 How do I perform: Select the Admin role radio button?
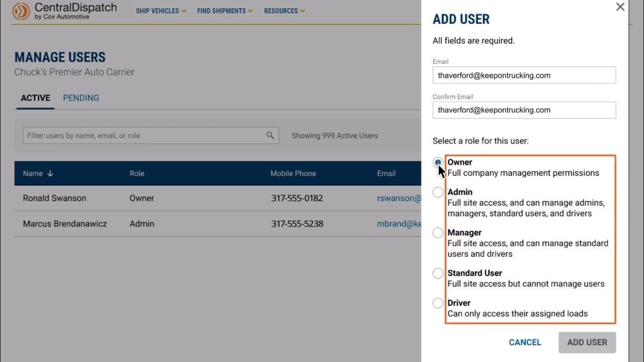pos(438,192)
